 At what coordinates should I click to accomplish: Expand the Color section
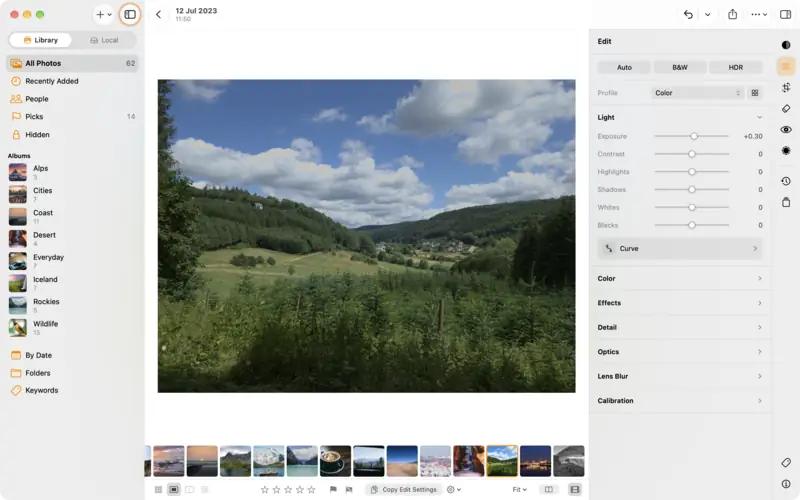(680, 279)
